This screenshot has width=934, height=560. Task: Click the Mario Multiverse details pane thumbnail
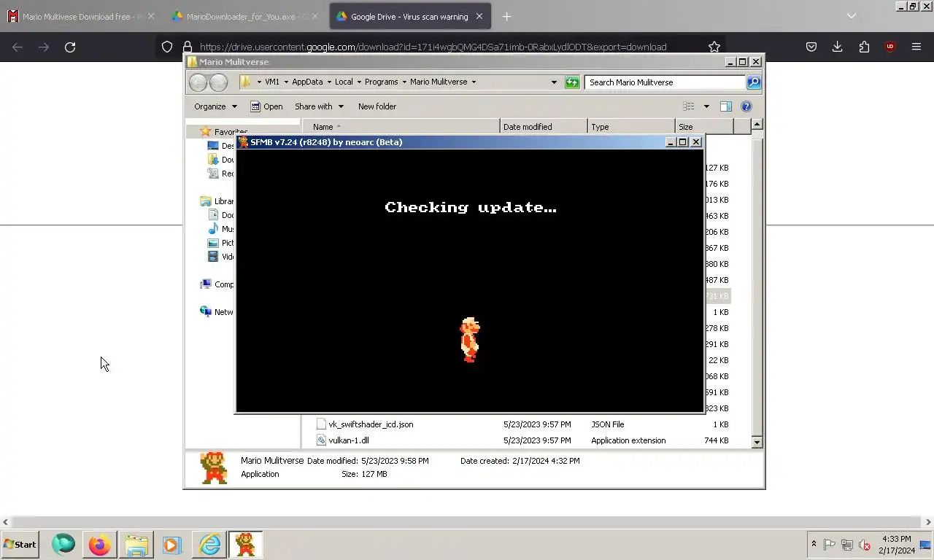(x=214, y=467)
